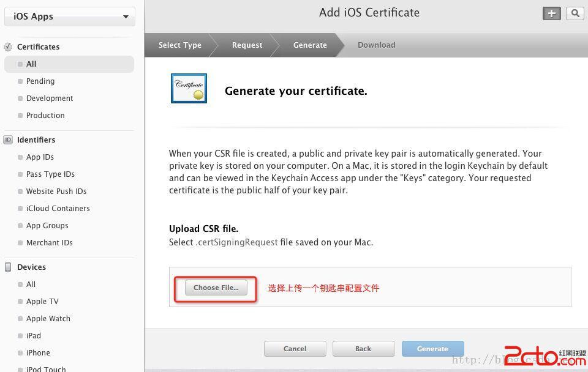Open iCloud Containers
This screenshot has height=372, width=588.
click(58, 208)
